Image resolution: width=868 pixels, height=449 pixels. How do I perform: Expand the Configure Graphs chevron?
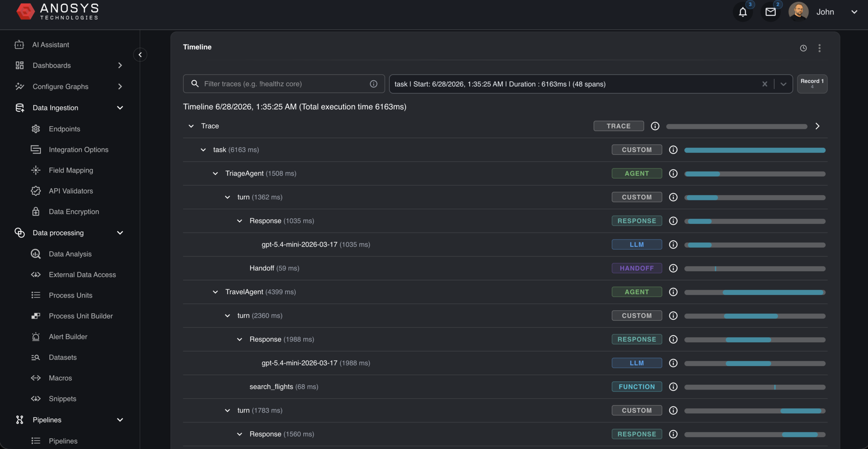tap(120, 87)
